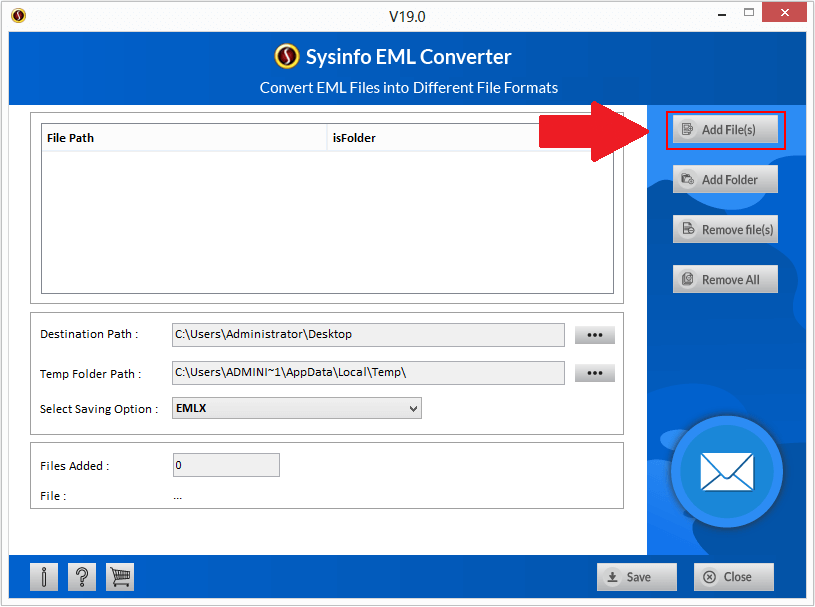Open the help question mark icon
Image resolution: width=815 pixels, height=607 pixels.
(82, 577)
